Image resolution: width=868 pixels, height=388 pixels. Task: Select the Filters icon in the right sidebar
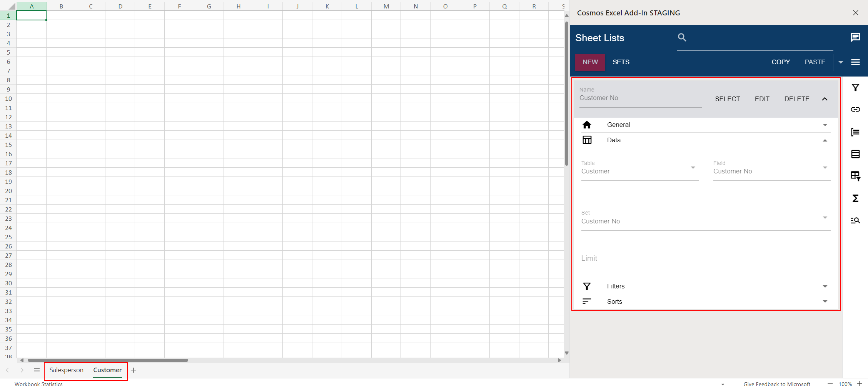(x=856, y=87)
